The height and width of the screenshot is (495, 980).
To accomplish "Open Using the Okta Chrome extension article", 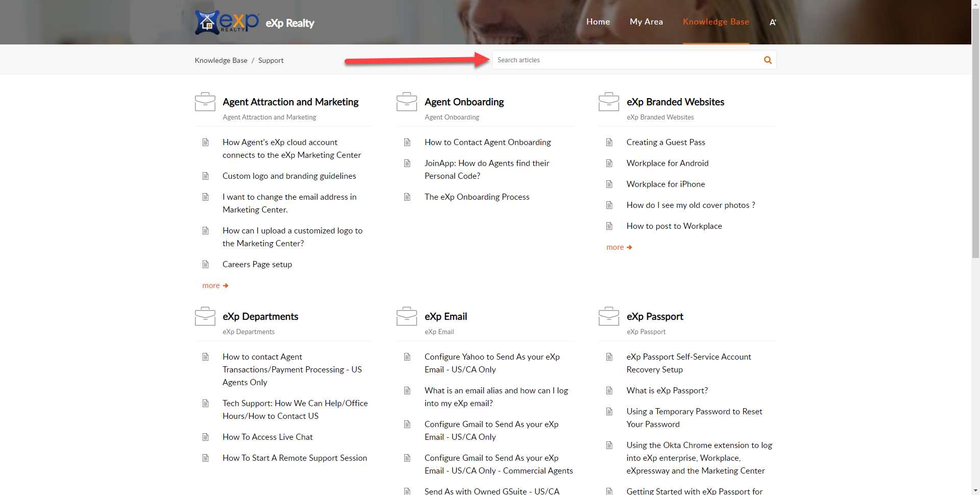I will (699, 458).
